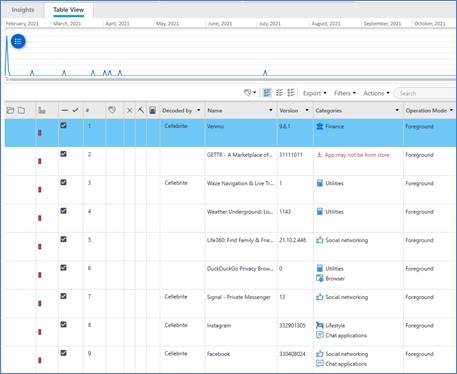Image resolution: width=457 pixels, height=374 pixels.
Task: Uncheck the Waze Navigation row checkbox
Action: pyautogui.click(x=63, y=182)
